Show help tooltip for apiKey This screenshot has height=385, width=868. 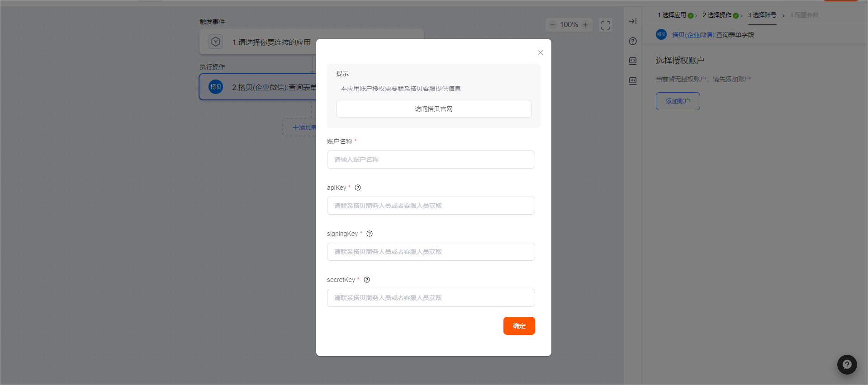[x=358, y=188]
